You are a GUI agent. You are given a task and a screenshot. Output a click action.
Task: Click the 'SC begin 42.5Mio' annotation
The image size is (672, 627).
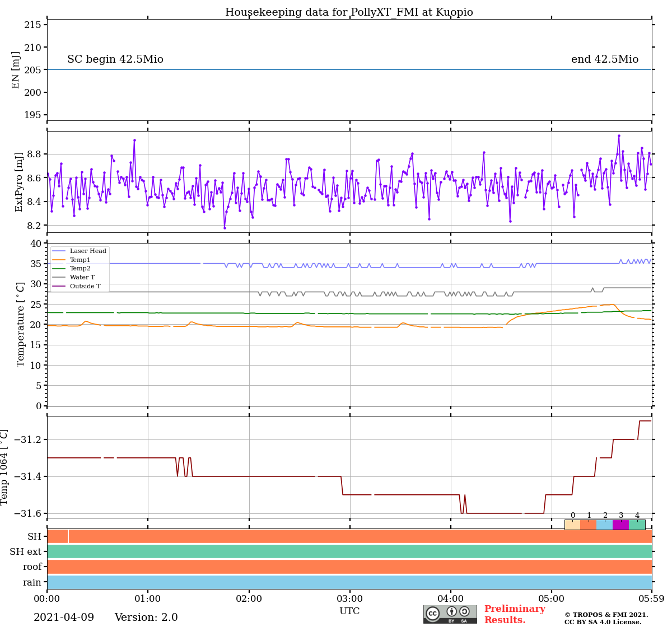point(115,59)
